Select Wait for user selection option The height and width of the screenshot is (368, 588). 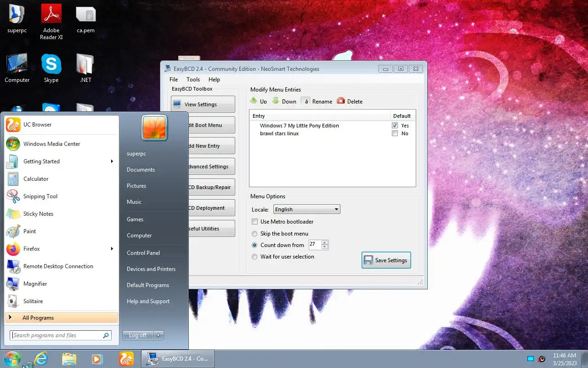click(254, 257)
